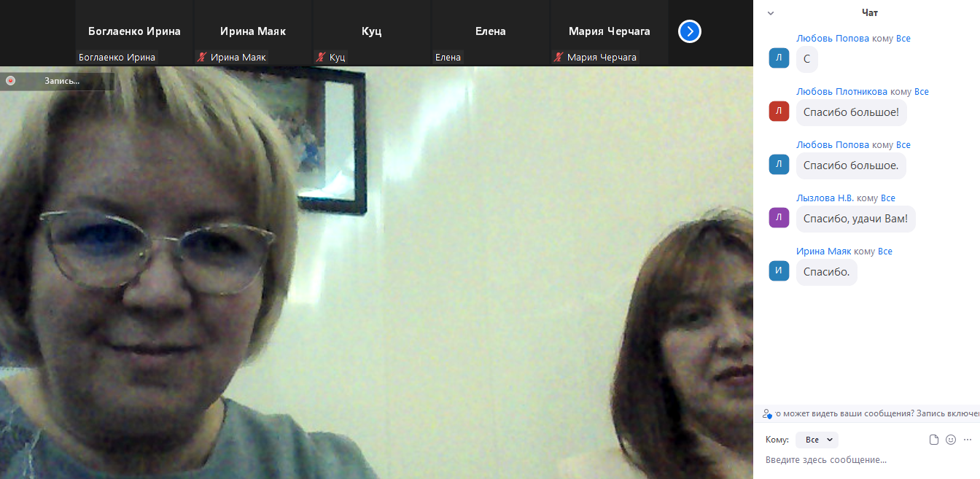
Task: Click the Запись... recording label
Action: pyautogui.click(x=62, y=81)
